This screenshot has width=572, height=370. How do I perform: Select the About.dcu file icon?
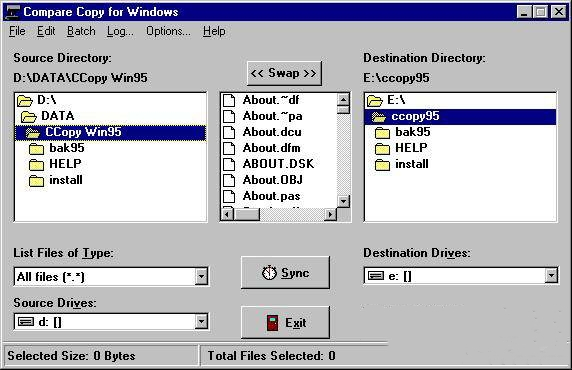[x=229, y=132]
